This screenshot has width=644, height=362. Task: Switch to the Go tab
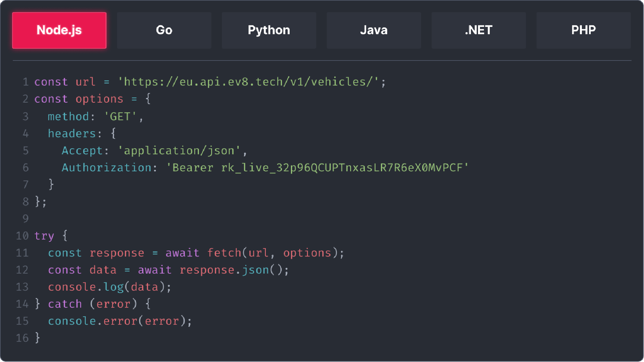point(164,30)
